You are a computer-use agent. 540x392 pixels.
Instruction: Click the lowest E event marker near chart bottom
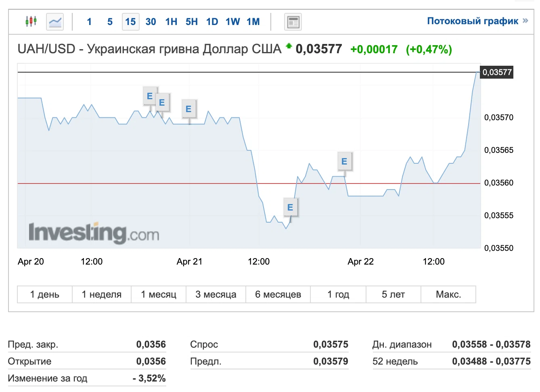click(x=290, y=207)
